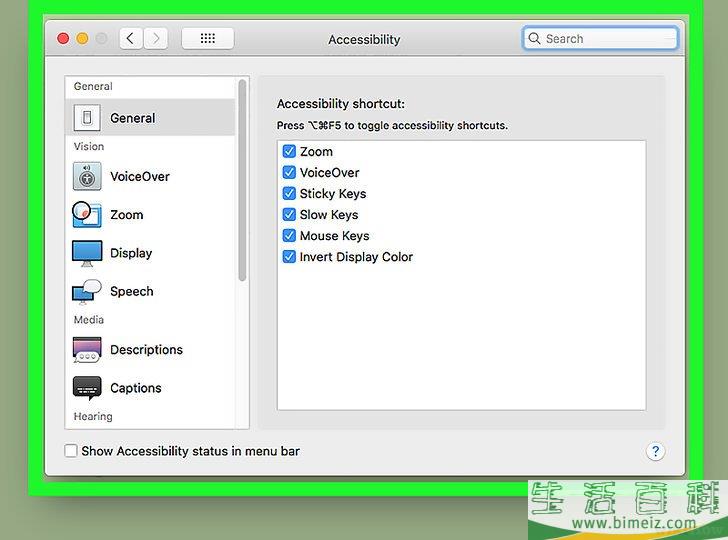Select the Display monitor icon

87,253
